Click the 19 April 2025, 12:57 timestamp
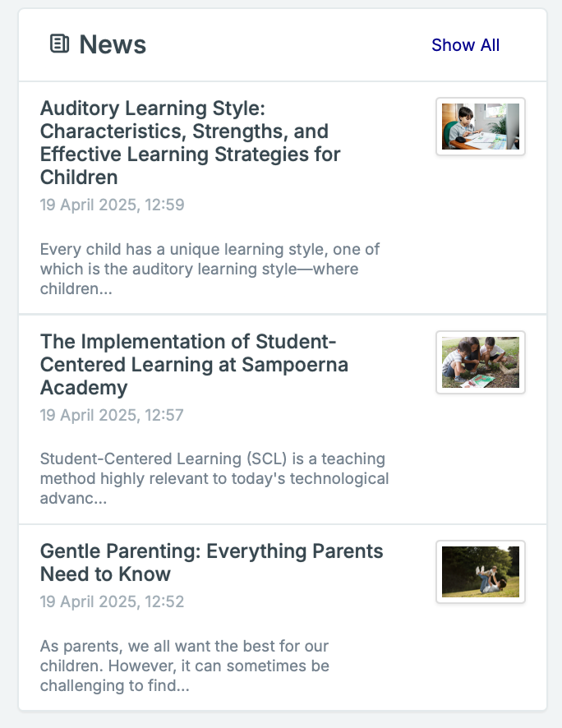 click(x=112, y=415)
